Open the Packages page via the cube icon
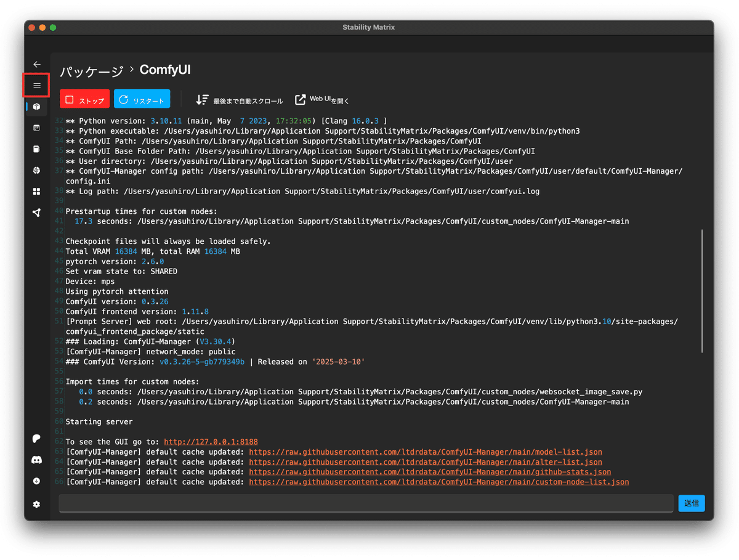The height and width of the screenshot is (560, 739). click(x=37, y=107)
